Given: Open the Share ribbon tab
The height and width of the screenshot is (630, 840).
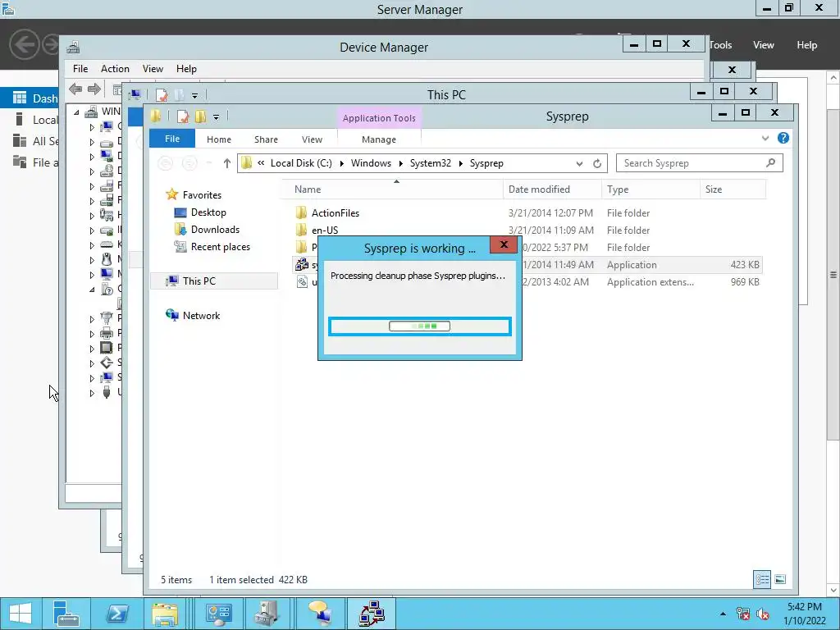Looking at the screenshot, I should tap(266, 139).
